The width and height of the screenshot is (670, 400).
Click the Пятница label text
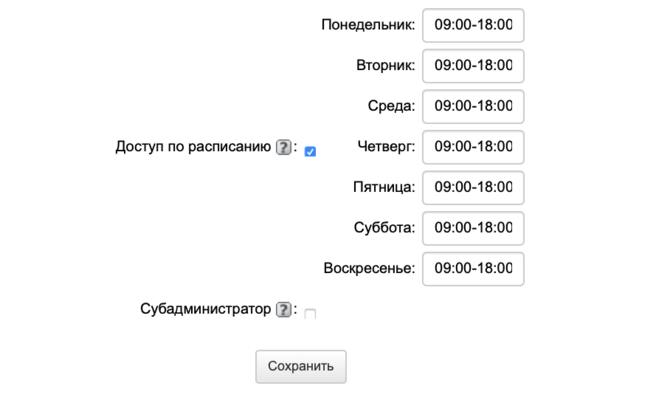click(383, 187)
